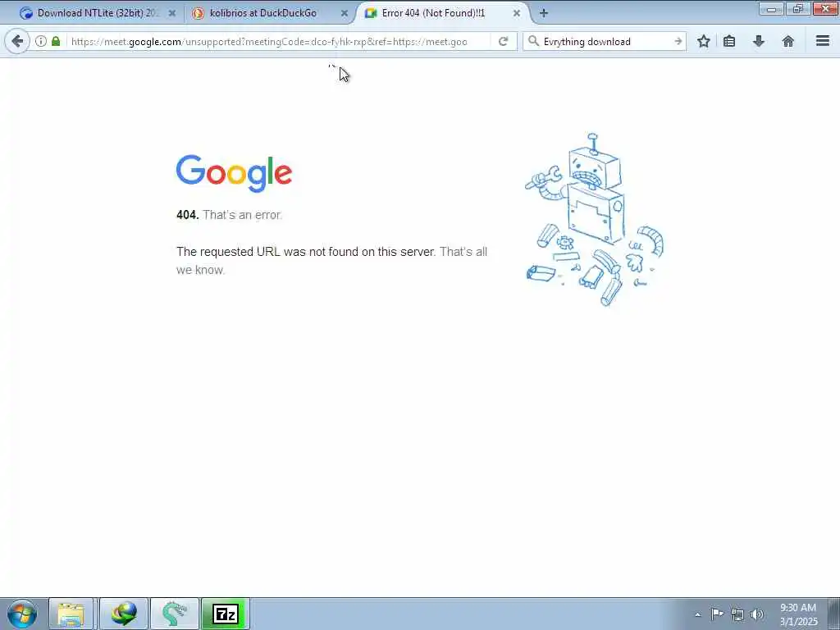Open the Firefox hamburger menu
Viewport: 840px width, 630px height.
point(823,41)
